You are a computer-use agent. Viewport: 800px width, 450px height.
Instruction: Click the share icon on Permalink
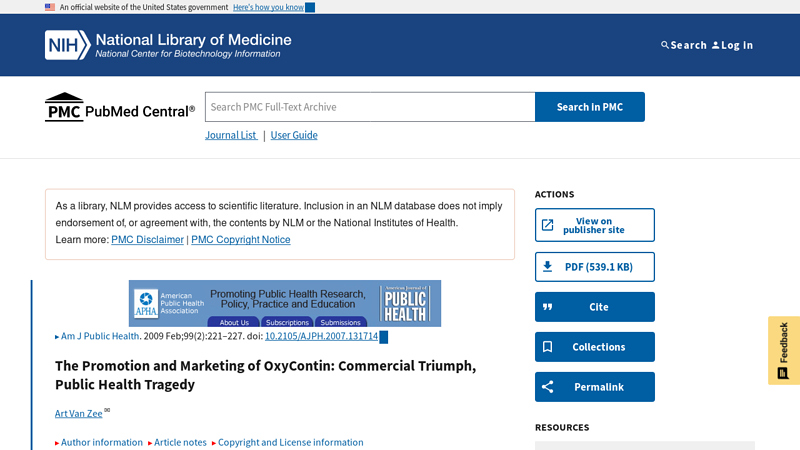547,387
